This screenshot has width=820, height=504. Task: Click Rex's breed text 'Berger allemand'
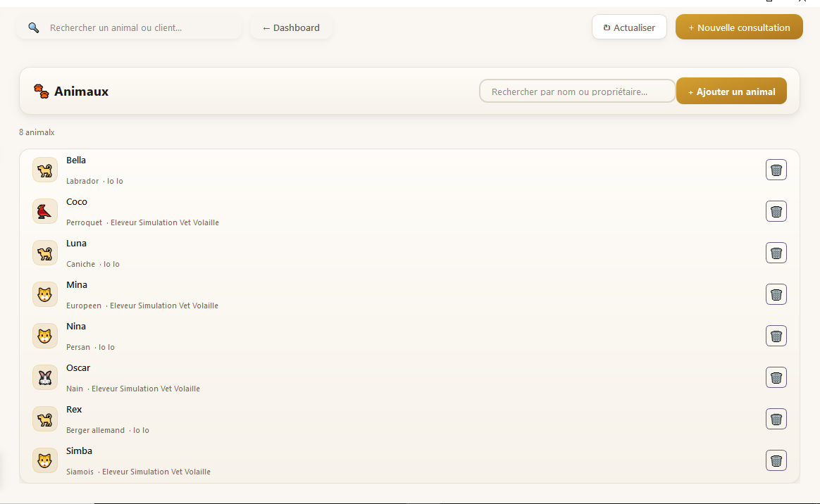tap(95, 430)
